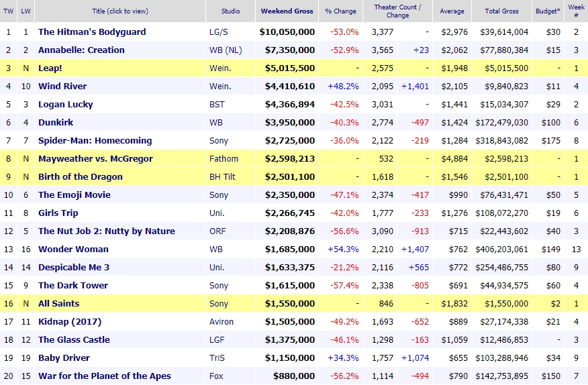Select $7,350,000 weekend gross value
588x385 pixels.
(289, 50)
